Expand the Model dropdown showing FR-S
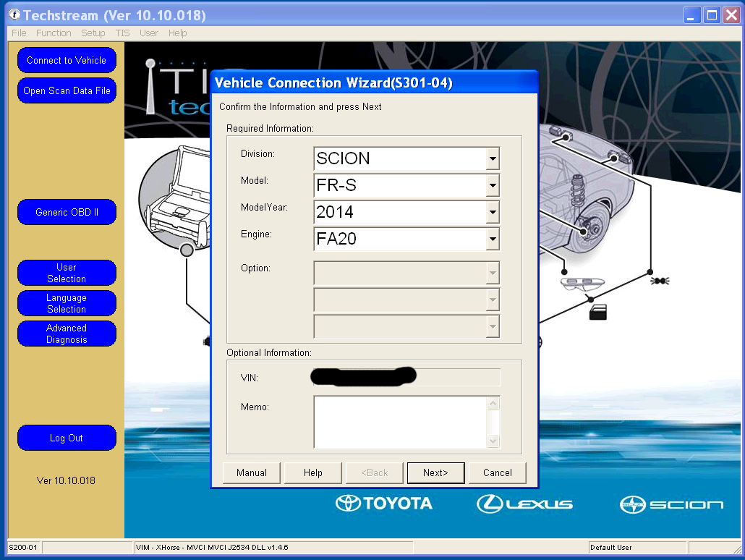 [x=493, y=186]
